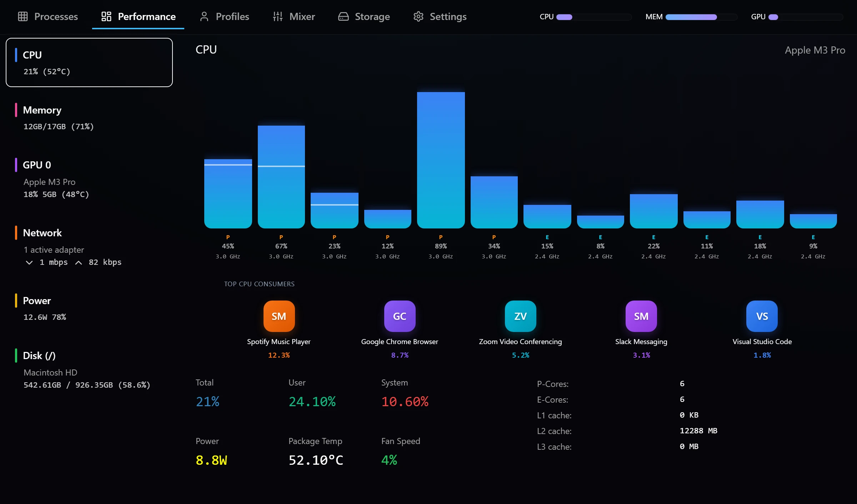Image resolution: width=857 pixels, height=504 pixels.
Task: Click the 23% P-core bar
Action: pyautogui.click(x=335, y=210)
